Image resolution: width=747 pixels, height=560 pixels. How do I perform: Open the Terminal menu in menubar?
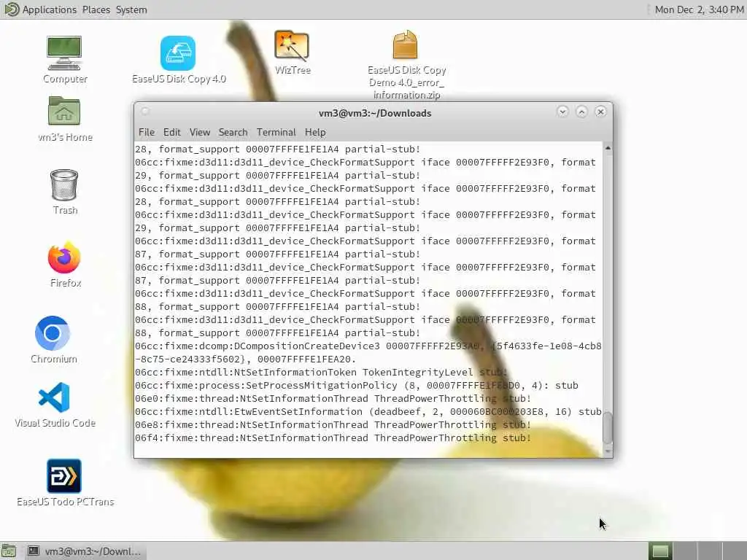point(276,133)
